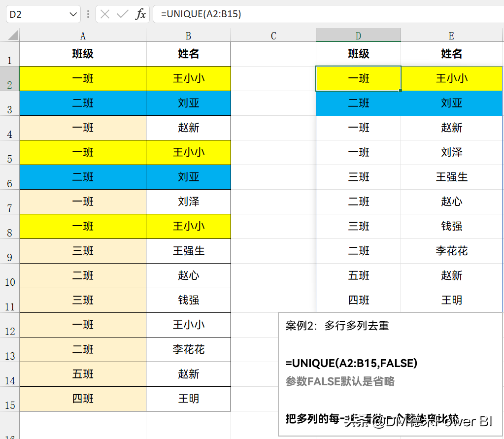Click the fill handle of cell D2

[x=401, y=91]
